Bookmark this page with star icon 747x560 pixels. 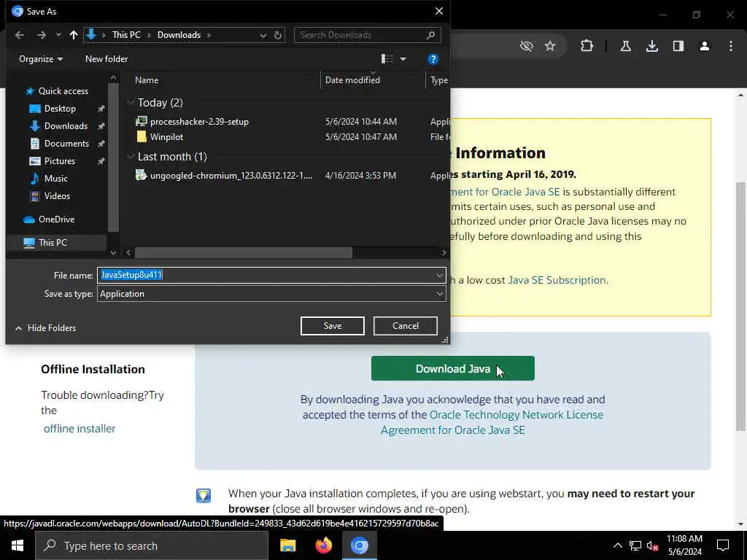pyautogui.click(x=550, y=46)
